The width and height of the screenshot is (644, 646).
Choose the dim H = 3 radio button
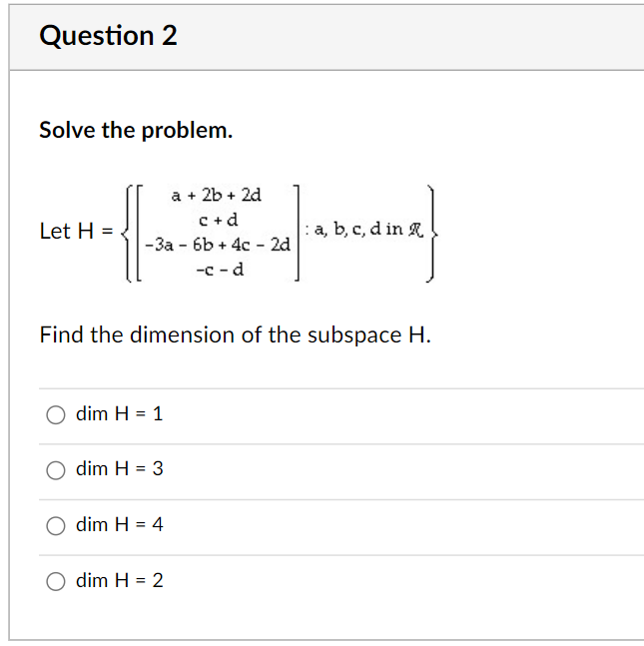[55, 469]
